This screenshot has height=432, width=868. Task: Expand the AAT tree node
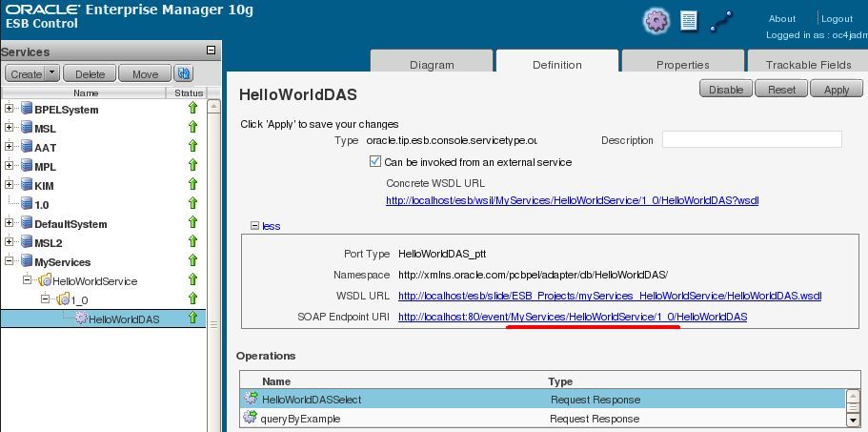click(x=9, y=146)
